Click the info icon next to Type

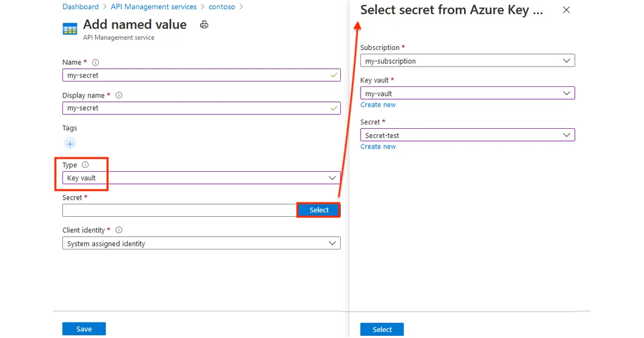click(85, 165)
